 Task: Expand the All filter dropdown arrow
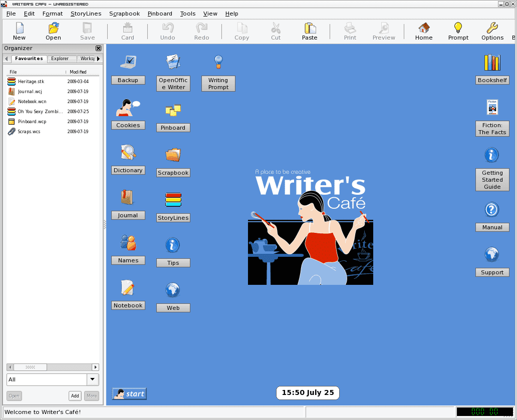tap(93, 379)
